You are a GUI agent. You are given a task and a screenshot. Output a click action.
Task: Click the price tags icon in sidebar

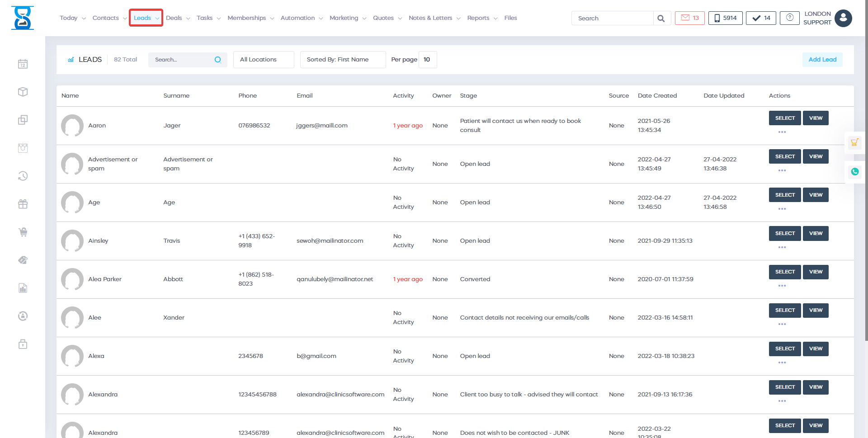[23, 260]
